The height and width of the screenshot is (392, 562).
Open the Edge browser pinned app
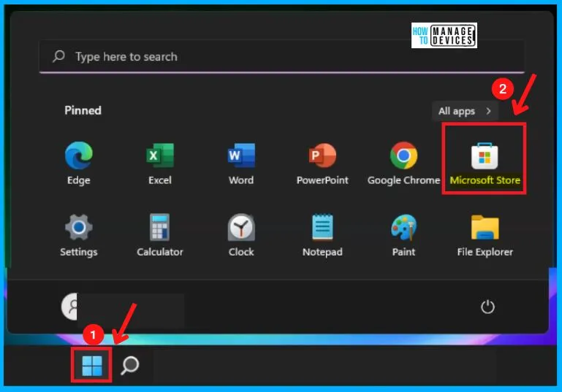[79, 163]
